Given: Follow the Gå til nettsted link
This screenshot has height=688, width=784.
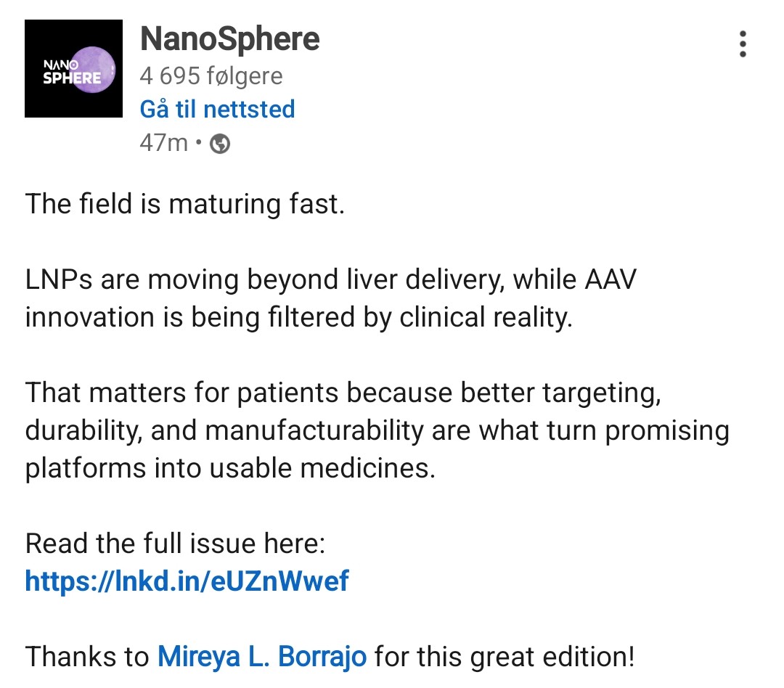Looking at the screenshot, I should tap(217, 110).
